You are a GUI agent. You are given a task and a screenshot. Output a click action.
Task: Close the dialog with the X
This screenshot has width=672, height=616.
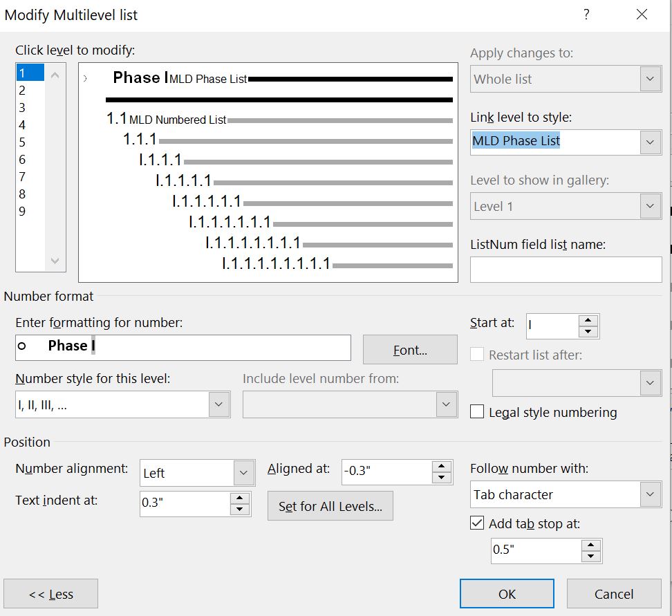[642, 14]
